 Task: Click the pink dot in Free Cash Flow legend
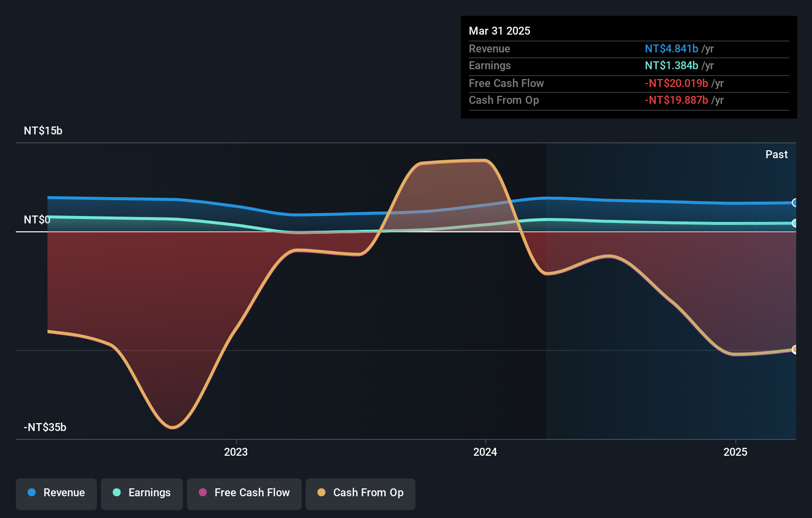[x=203, y=492]
